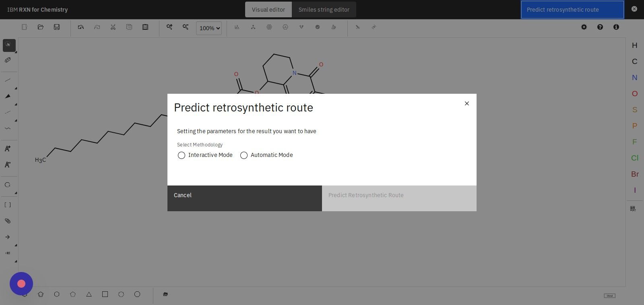Click the Redo arrow icon
The width and height of the screenshot is (644, 305).
[97, 27]
